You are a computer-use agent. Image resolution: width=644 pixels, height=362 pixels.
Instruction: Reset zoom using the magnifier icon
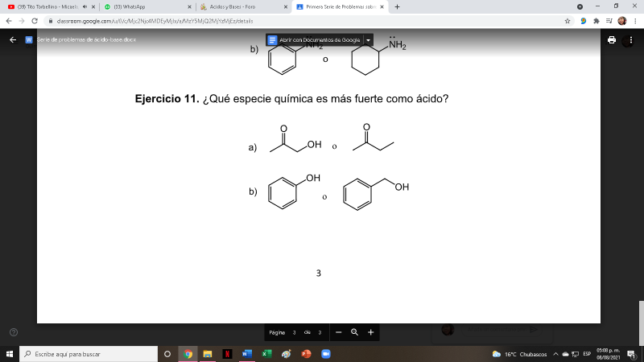tap(354, 332)
